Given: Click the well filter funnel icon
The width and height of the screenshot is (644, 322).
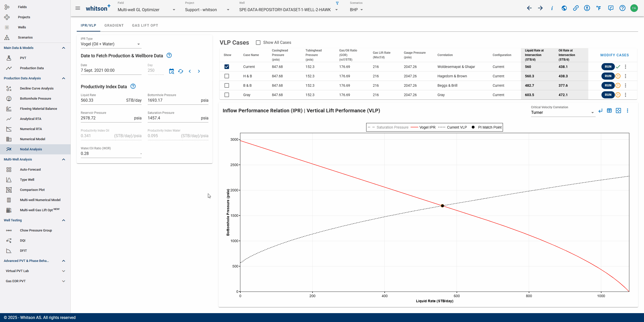Looking at the screenshot, I should (x=337, y=3).
